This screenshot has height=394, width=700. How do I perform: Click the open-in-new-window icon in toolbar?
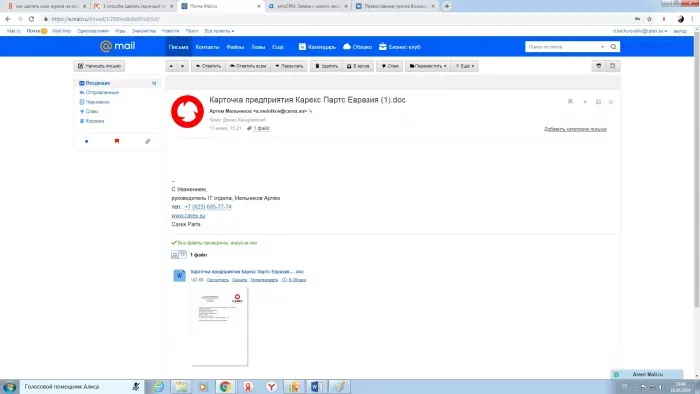(x=612, y=66)
